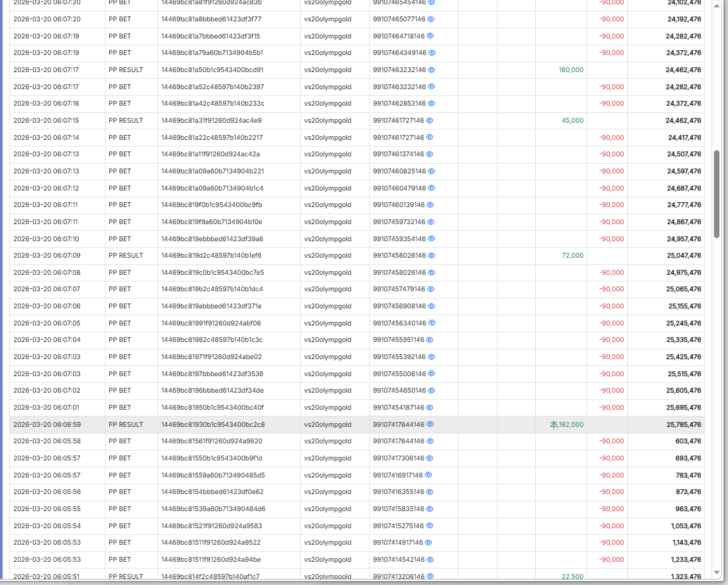Click eye icon beside round 99107456908146
This screenshot has height=585, width=728.
(431, 306)
